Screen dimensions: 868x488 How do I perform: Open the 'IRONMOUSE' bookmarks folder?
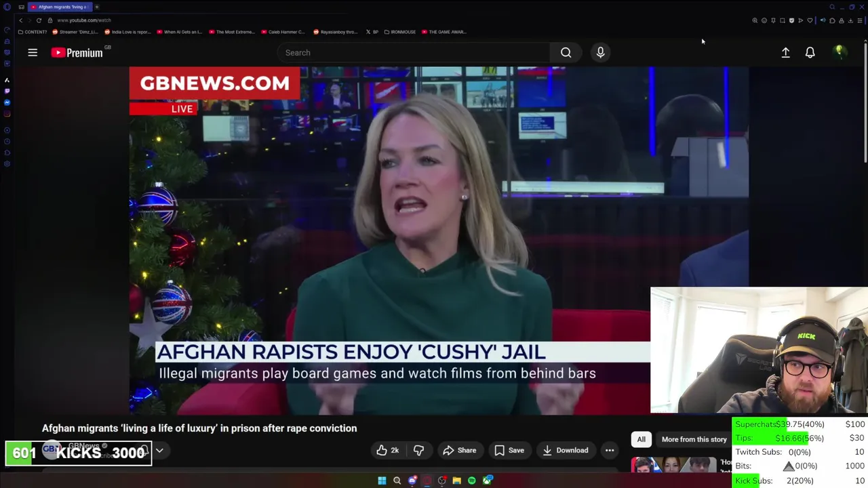click(x=400, y=32)
